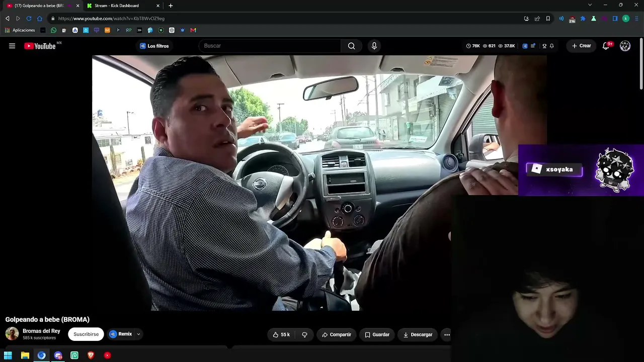Click the video title Golpeando a bebe (BROMA)
This screenshot has height=362, width=644.
(47, 319)
